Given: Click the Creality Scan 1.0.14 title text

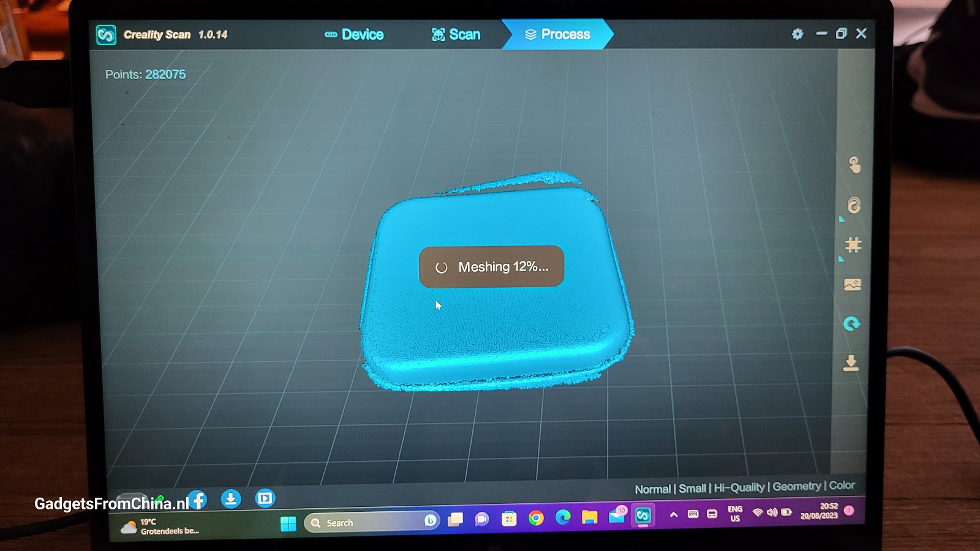Looking at the screenshot, I should pos(175,35).
